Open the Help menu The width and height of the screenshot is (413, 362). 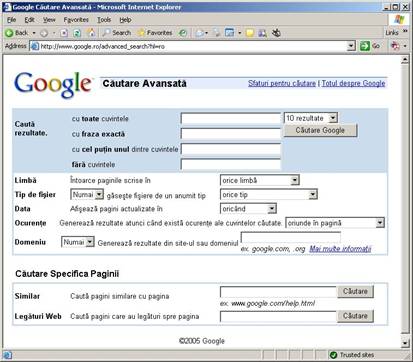(x=125, y=20)
